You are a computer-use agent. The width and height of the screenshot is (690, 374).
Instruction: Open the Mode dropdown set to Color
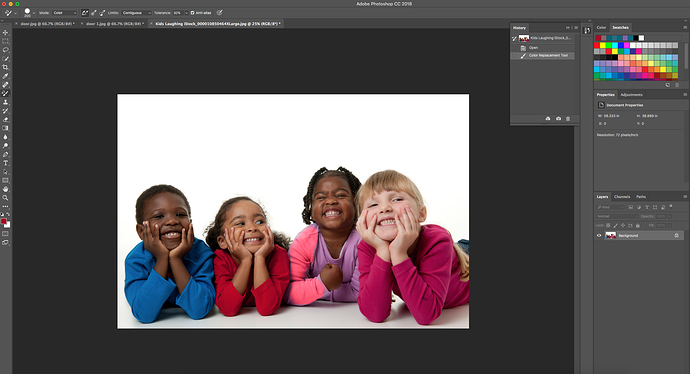[65, 13]
